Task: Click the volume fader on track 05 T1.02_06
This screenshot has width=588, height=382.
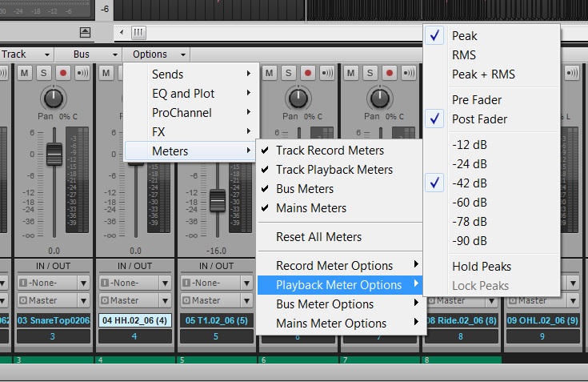Action: pos(218,201)
